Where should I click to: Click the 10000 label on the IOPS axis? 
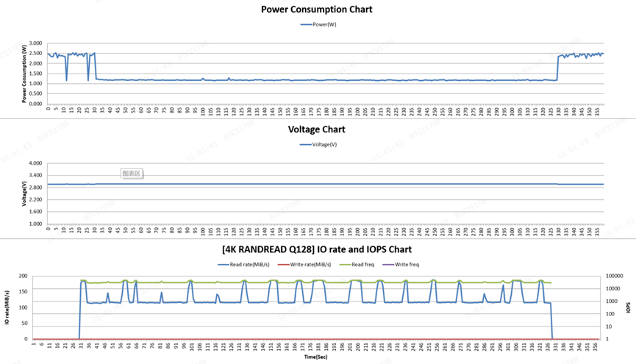613,288
